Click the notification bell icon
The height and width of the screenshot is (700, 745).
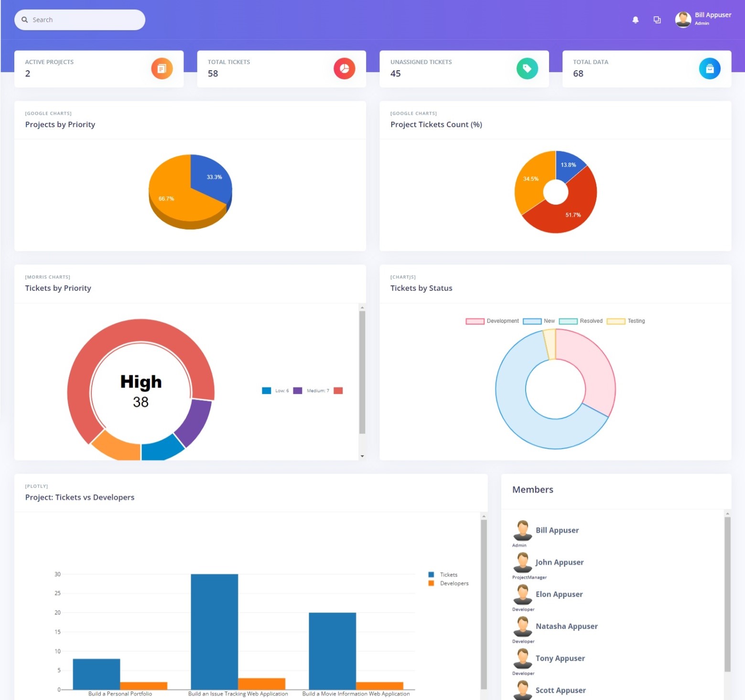point(635,20)
